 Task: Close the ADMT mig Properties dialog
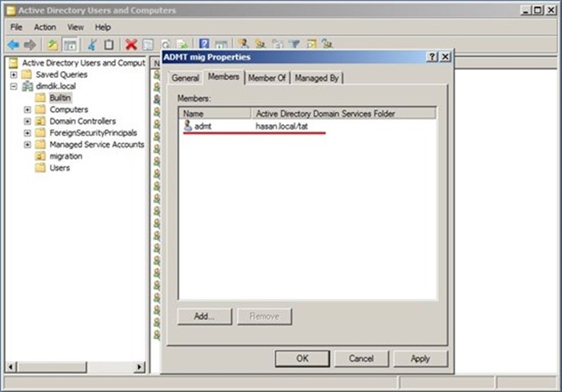click(x=445, y=56)
